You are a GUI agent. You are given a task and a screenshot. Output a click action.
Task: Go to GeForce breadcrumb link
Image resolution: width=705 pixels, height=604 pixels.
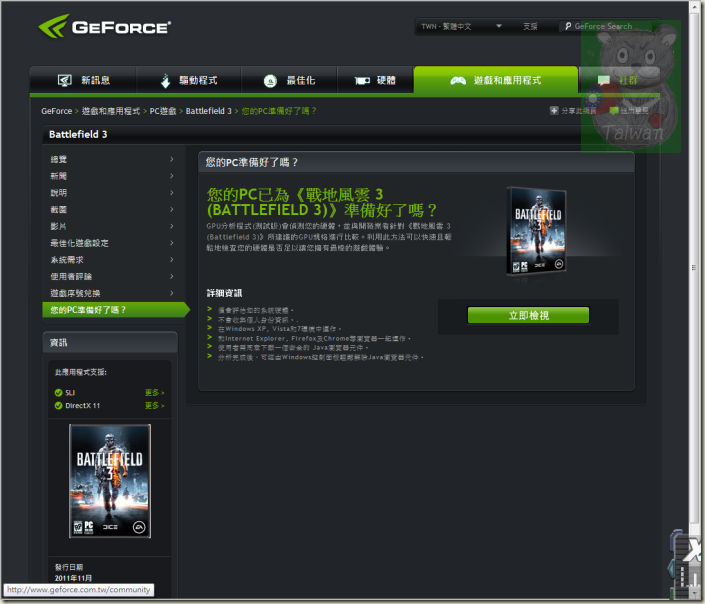pyautogui.click(x=57, y=111)
